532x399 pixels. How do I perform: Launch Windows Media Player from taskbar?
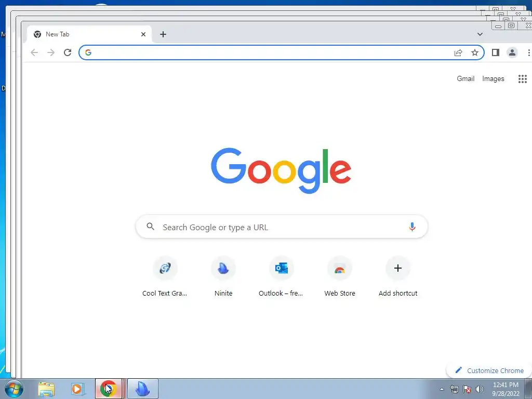78,389
